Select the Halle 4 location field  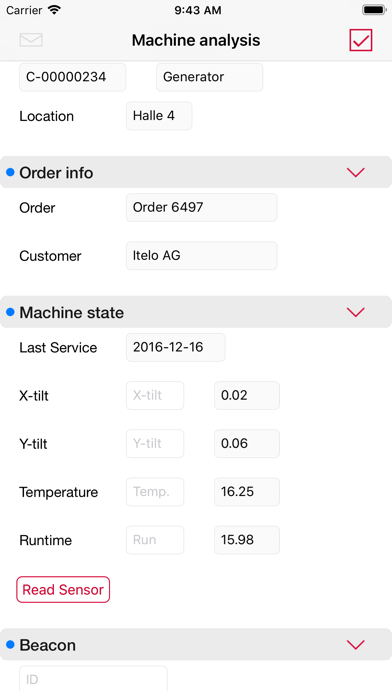point(159,116)
